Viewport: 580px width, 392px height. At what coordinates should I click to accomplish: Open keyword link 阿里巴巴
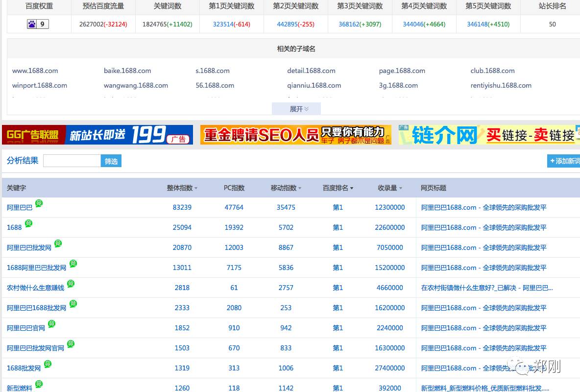tap(20, 208)
